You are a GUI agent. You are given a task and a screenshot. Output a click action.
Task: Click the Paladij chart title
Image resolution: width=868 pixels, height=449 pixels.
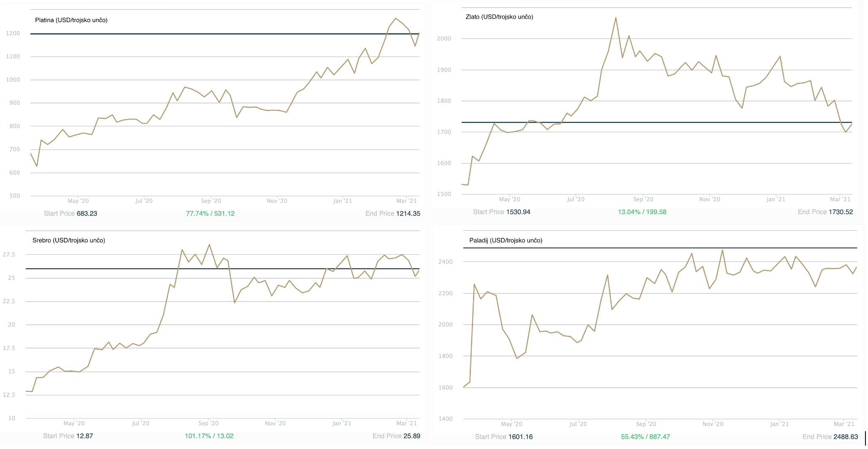[x=506, y=240]
